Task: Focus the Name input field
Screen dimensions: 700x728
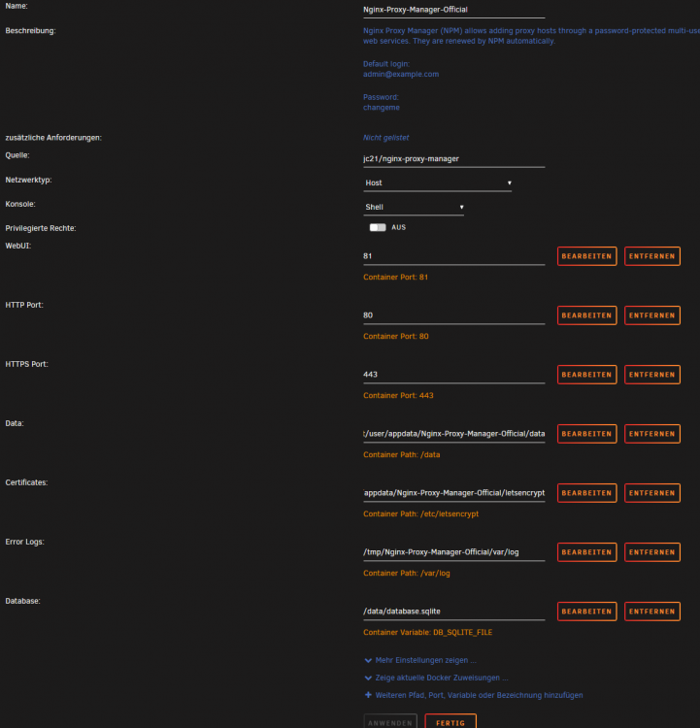Action: click(x=453, y=10)
